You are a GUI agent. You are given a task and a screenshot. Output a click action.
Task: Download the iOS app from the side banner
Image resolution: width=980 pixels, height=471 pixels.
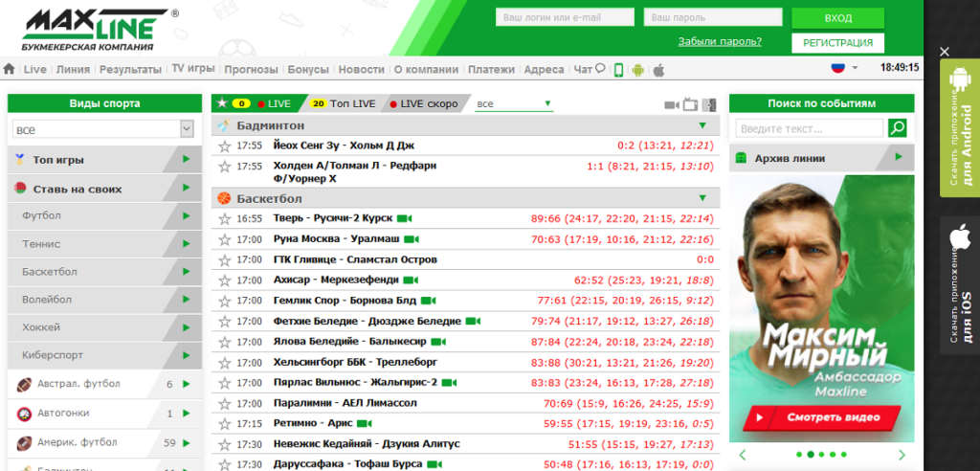(960, 285)
